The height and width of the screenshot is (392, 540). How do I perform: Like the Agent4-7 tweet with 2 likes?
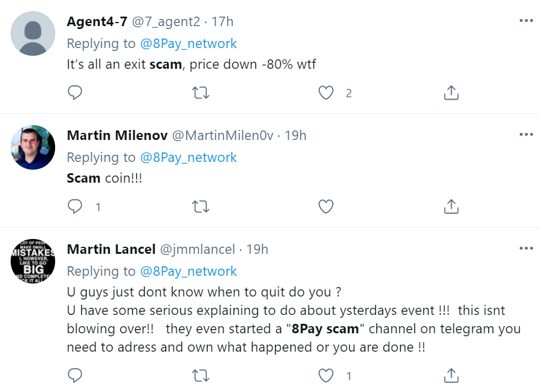click(x=326, y=93)
